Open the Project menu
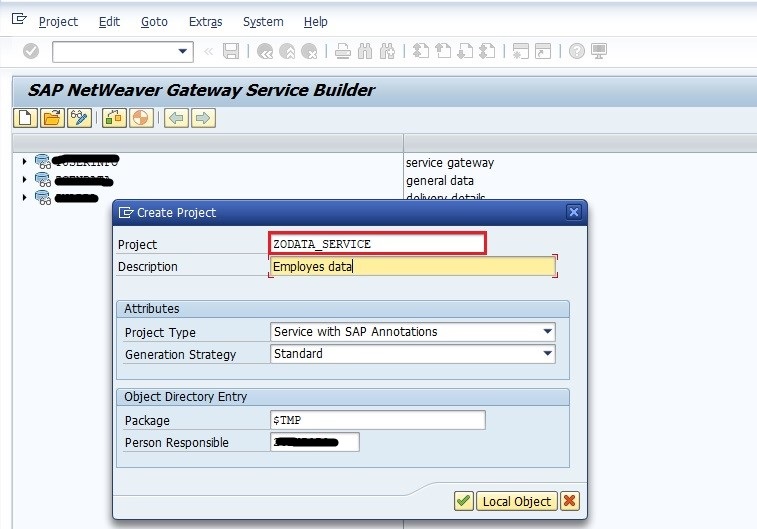 (x=58, y=22)
